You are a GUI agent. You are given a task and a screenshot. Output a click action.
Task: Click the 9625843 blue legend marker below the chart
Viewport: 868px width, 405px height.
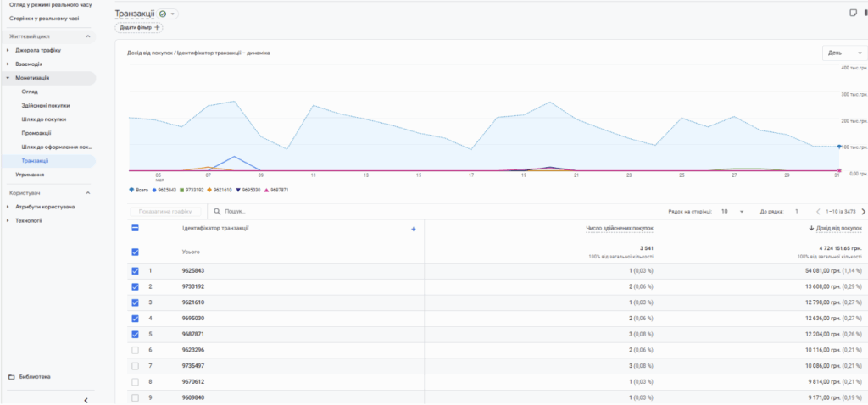(154, 190)
